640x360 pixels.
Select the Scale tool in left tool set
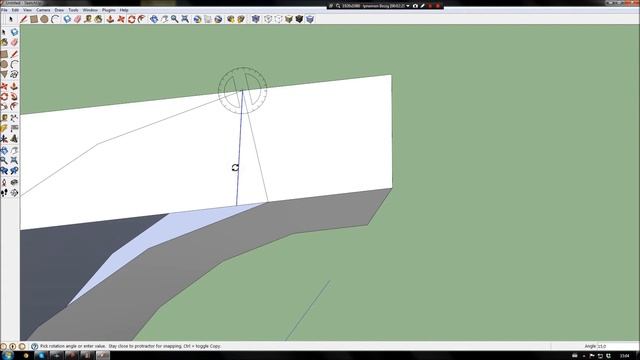pyautogui.click(x=4, y=107)
